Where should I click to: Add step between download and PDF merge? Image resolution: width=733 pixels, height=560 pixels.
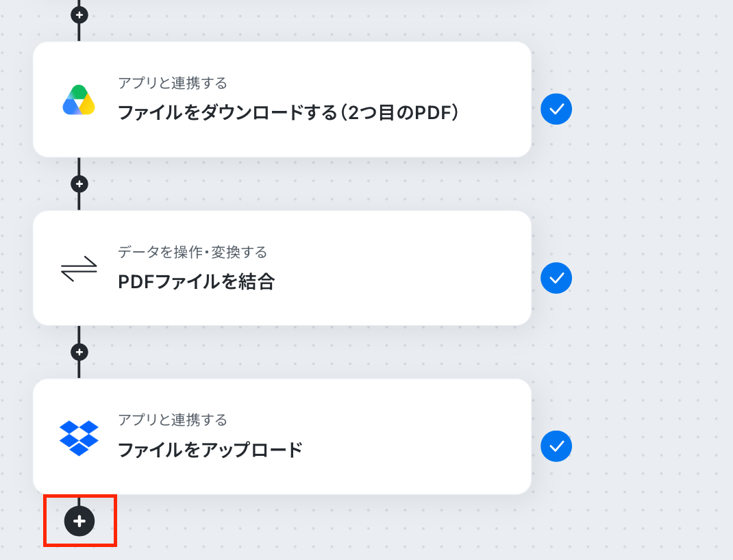tap(79, 184)
